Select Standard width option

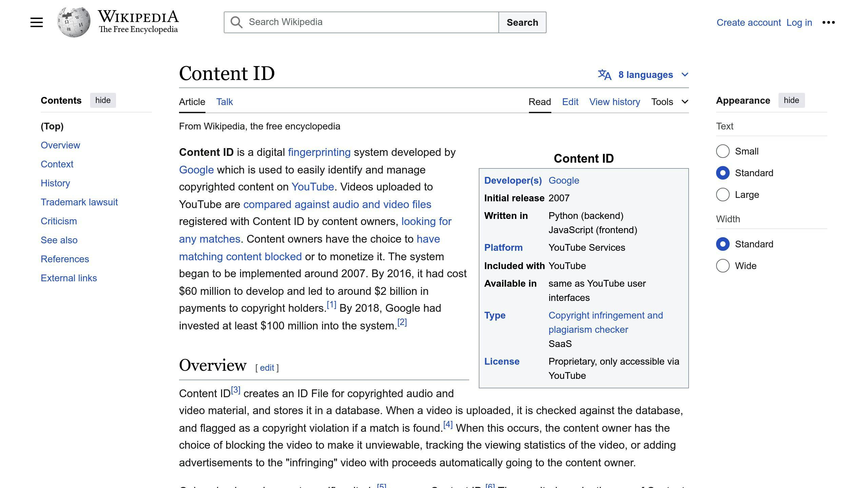[x=723, y=244]
